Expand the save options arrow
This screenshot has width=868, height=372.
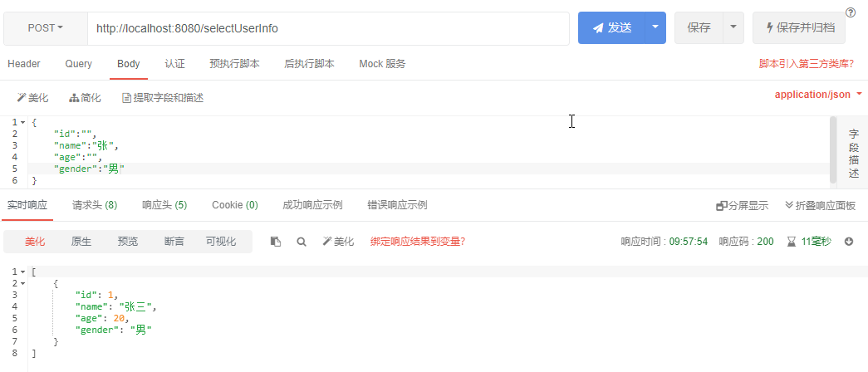click(x=733, y=27)
